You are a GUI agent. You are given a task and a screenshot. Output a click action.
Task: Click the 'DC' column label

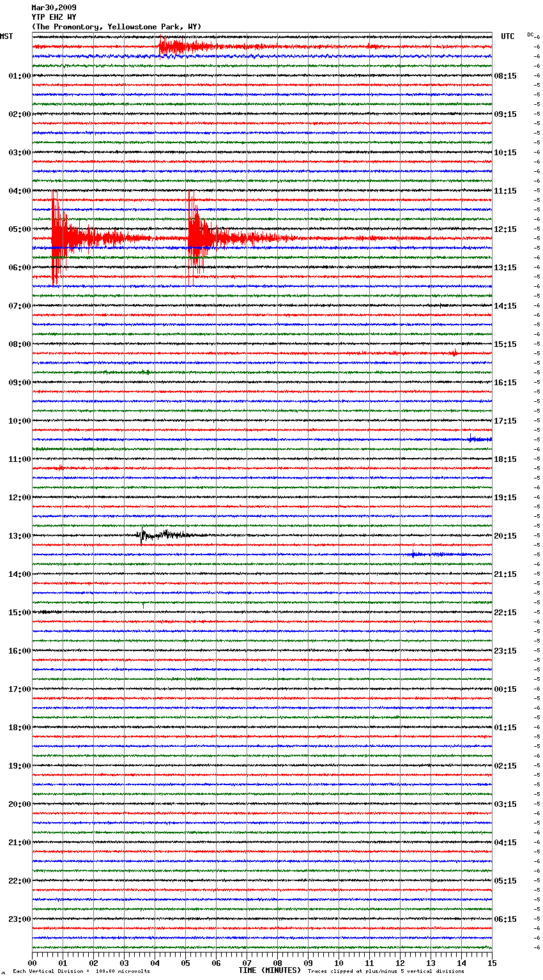click(530, 34)
